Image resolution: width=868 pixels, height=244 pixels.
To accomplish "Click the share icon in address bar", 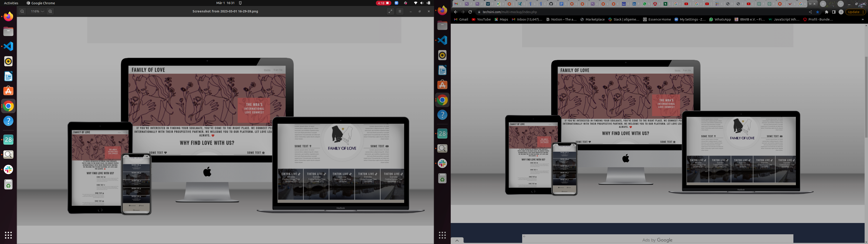I will 810,12.
